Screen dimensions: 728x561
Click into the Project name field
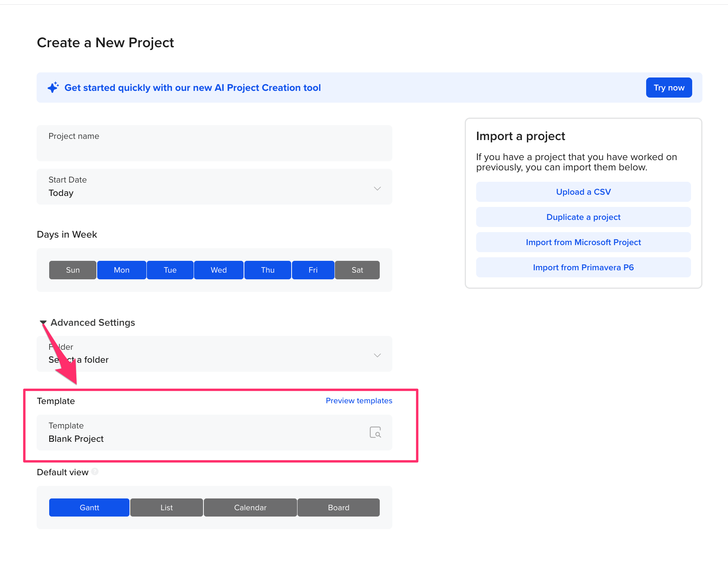tap(214, 143)
